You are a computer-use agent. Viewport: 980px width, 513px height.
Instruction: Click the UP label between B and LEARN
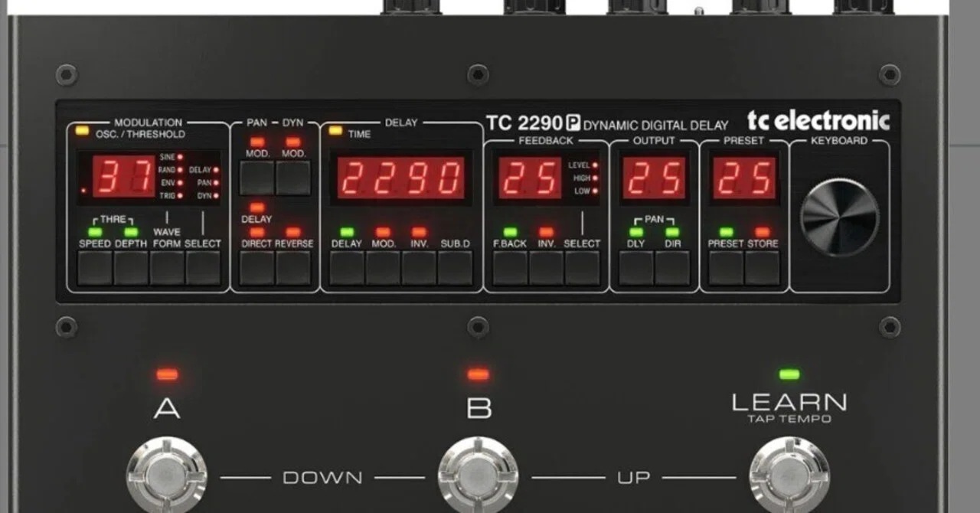click(x=634, y=478)
